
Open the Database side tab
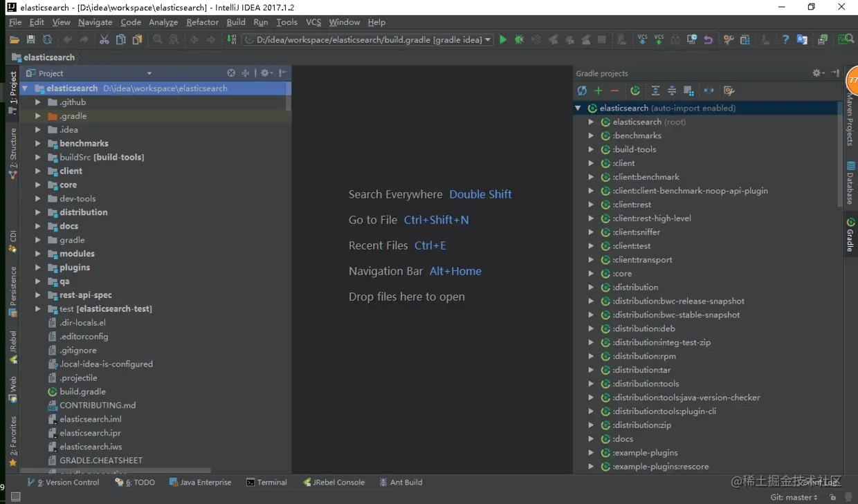tap(850, 183)
